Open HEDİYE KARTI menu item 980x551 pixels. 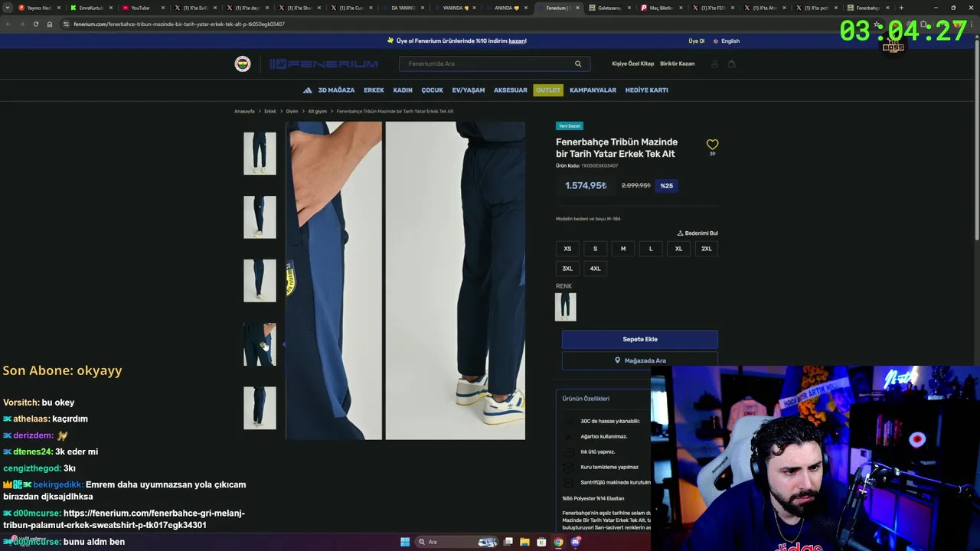tap(647, 90)
